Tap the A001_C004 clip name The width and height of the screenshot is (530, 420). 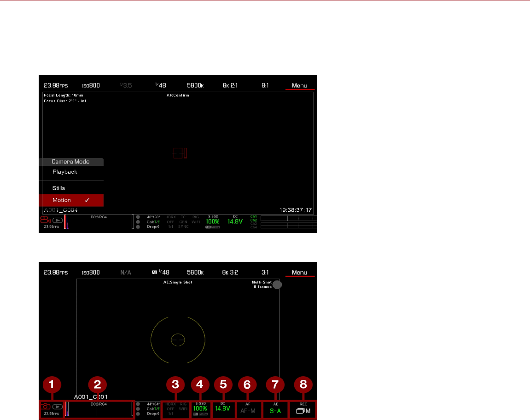coord(61,210)
